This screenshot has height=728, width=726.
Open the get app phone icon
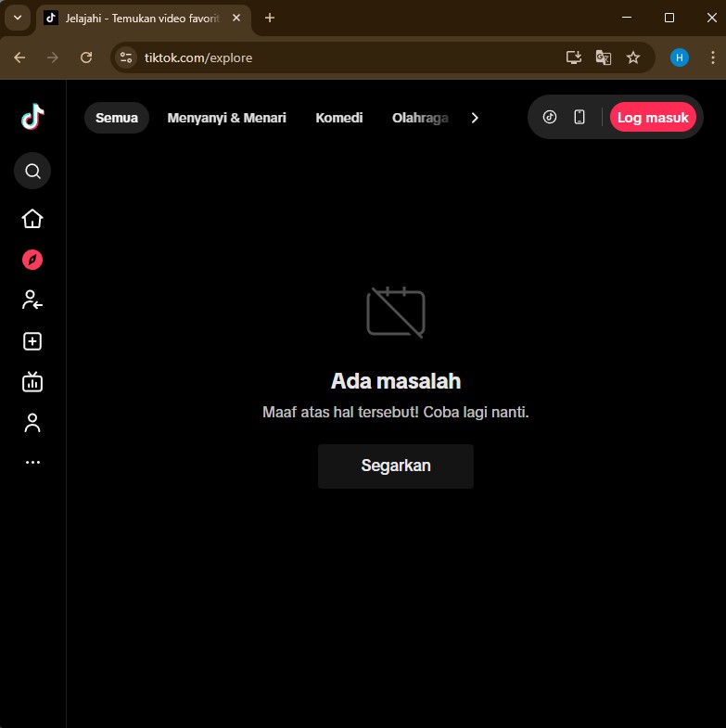click(580, 117)
